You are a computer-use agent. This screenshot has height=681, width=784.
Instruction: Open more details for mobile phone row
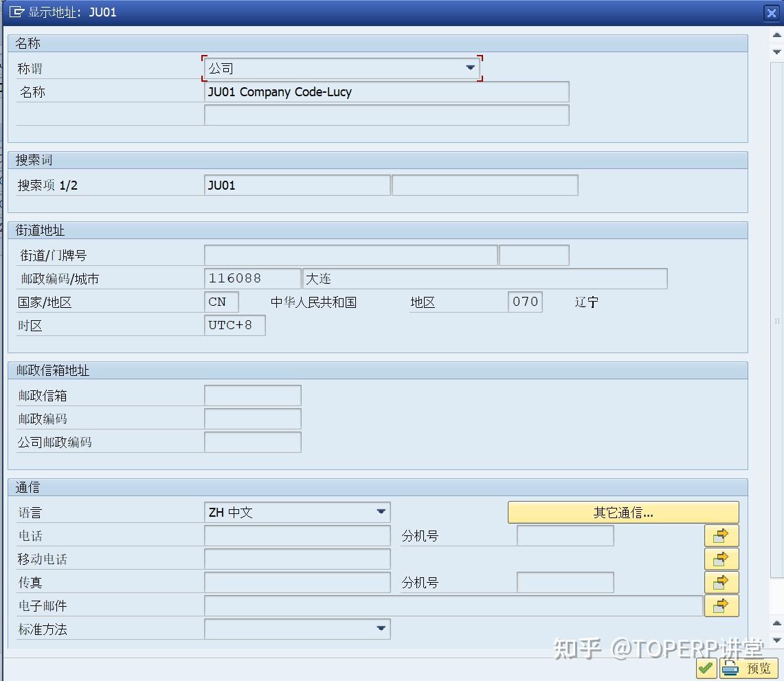(721, 559)
